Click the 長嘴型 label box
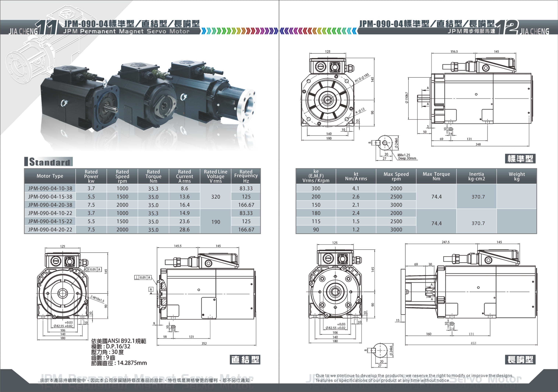 point(520,359)
